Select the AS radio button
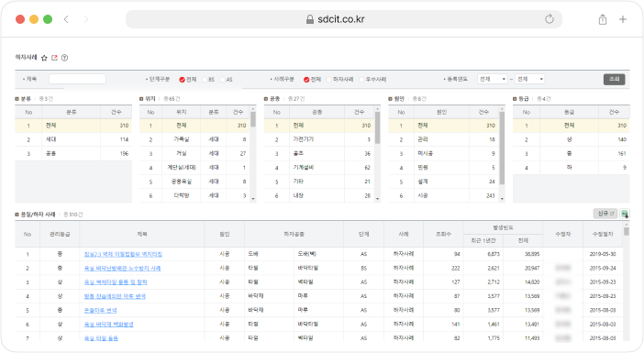This screenshot has width=644, height=353. coord(223,80)
